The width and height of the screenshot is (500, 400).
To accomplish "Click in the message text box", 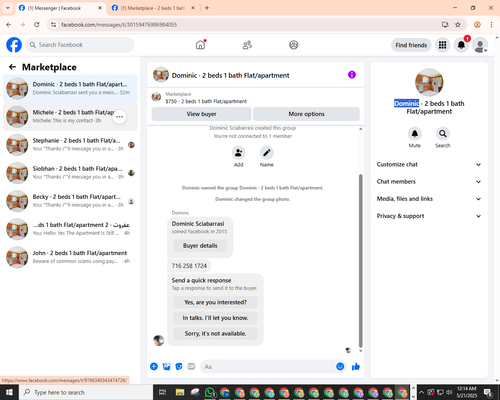I will 267,367.
